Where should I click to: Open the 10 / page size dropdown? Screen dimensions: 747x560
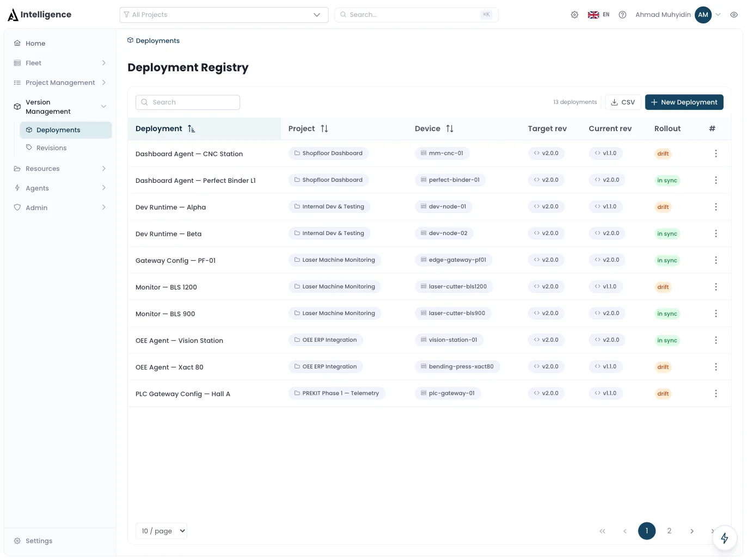161,531
